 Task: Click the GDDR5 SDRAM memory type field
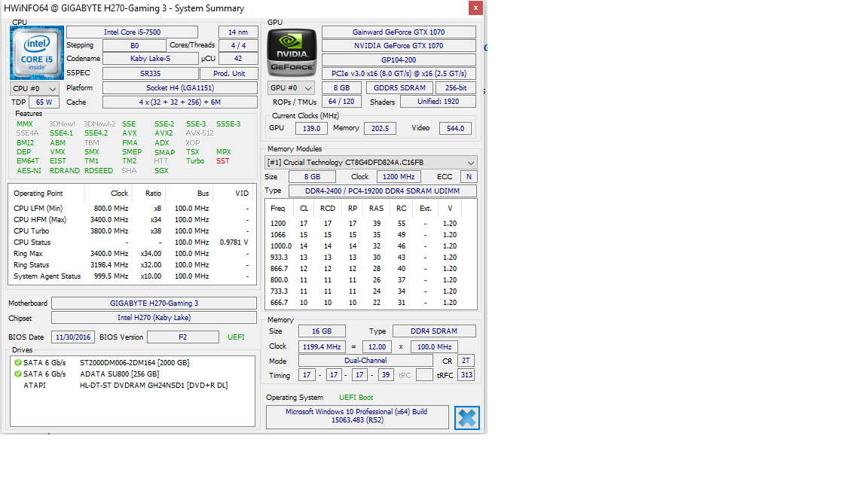coord(399,87)
